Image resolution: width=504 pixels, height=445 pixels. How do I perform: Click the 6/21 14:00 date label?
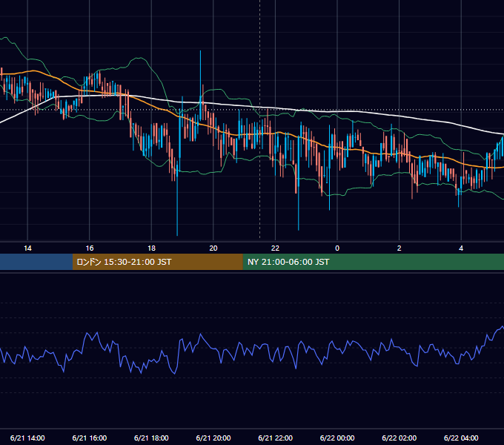27,438
